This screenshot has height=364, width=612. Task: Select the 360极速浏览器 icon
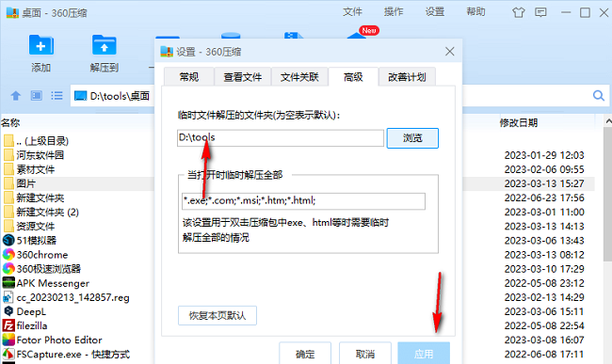point(8,269)
